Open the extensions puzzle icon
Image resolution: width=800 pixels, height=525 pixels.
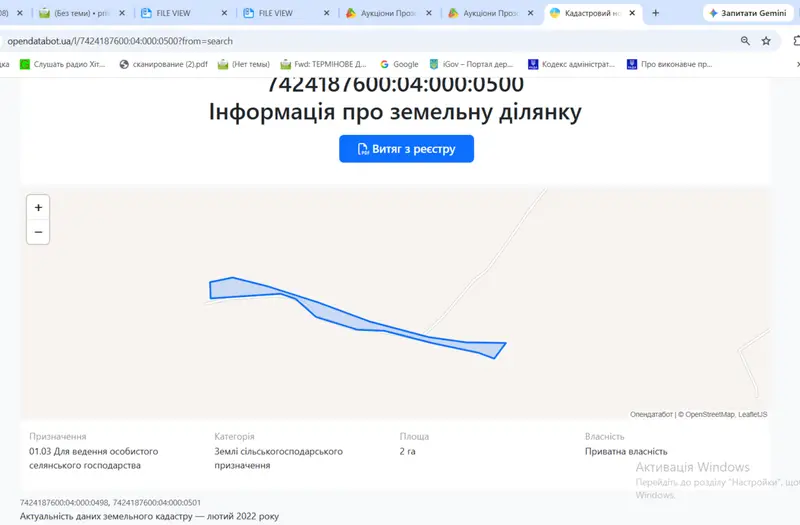[796, 41]
